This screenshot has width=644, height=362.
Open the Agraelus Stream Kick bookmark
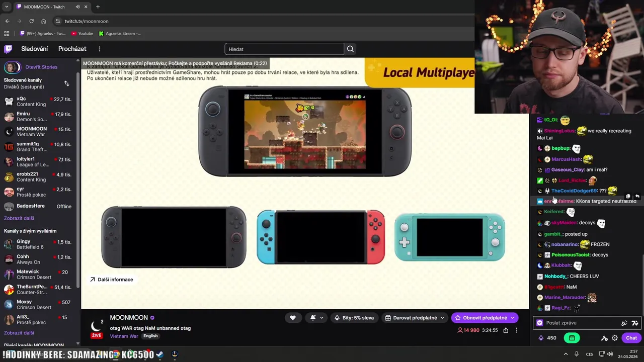coord(120,34)
